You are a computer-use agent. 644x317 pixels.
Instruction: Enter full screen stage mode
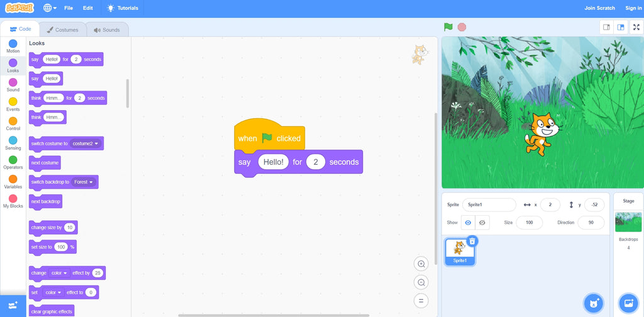point(636,27)
